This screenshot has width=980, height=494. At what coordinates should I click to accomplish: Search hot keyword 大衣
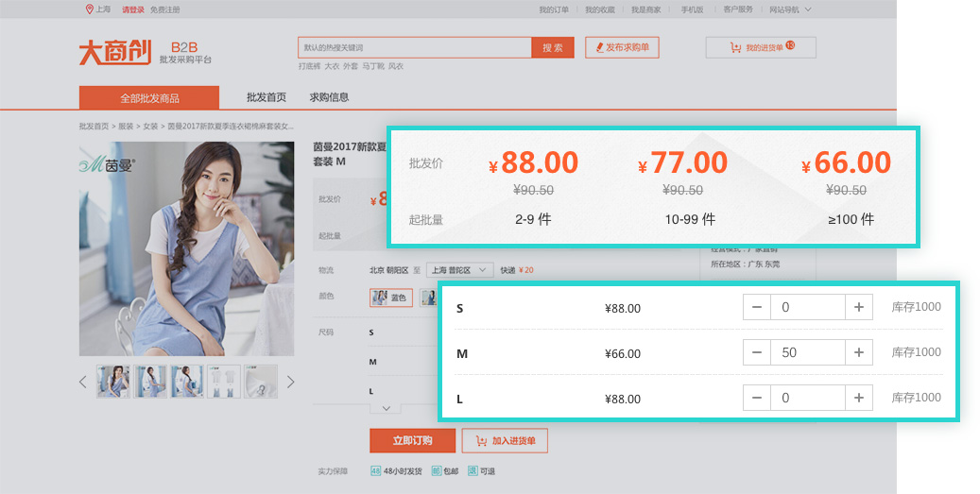click(332, 66)
